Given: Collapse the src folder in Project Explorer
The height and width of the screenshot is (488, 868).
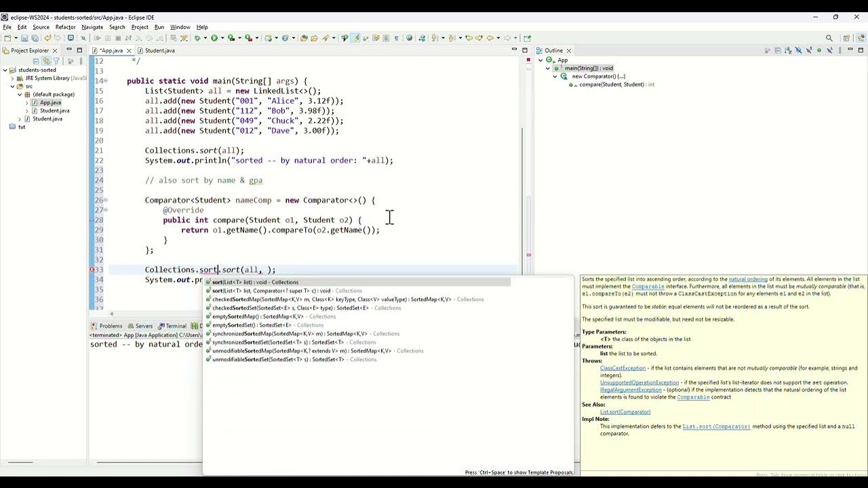Looking at the screenshot, I should pyautogui.click(x=12, y=86).
